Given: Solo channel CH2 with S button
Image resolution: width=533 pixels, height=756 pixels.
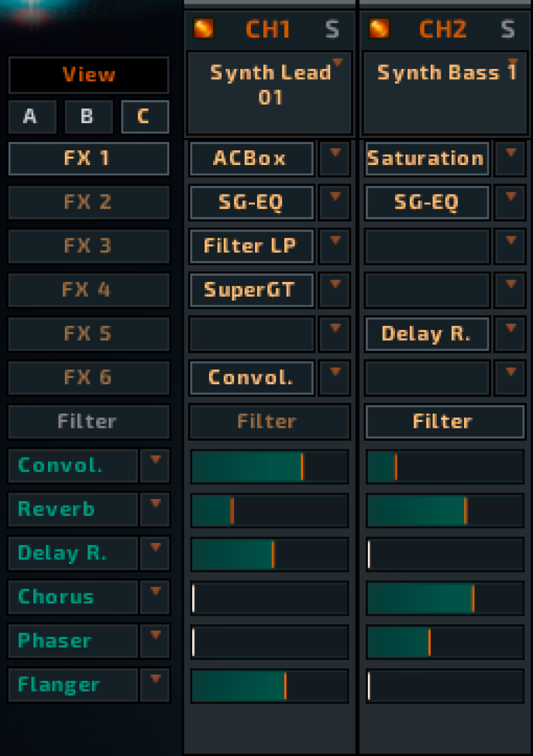Looking at the screenshot, I should click(x=507, y=29).
